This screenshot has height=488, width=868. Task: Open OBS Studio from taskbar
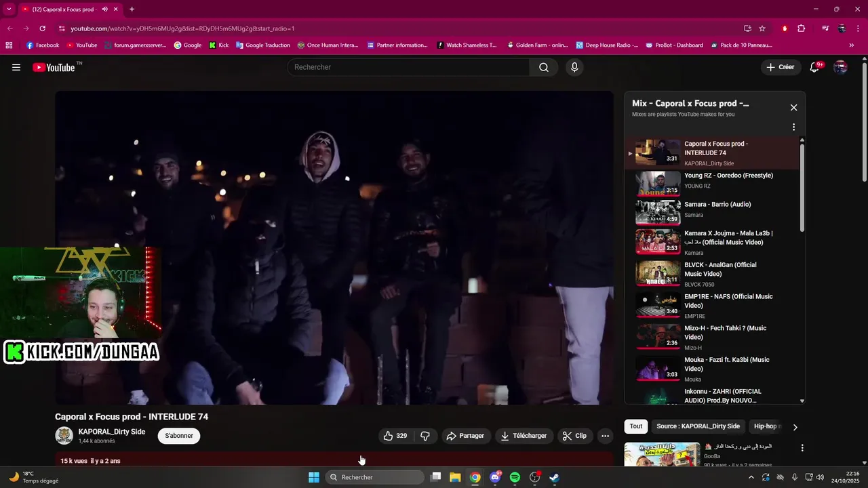[x=535, y=477]
